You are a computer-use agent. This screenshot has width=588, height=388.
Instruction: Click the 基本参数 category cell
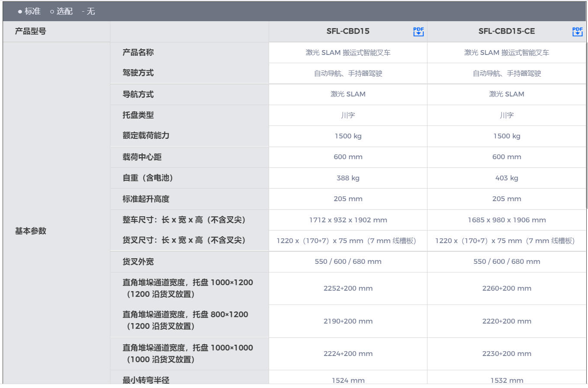click(30, 231)
